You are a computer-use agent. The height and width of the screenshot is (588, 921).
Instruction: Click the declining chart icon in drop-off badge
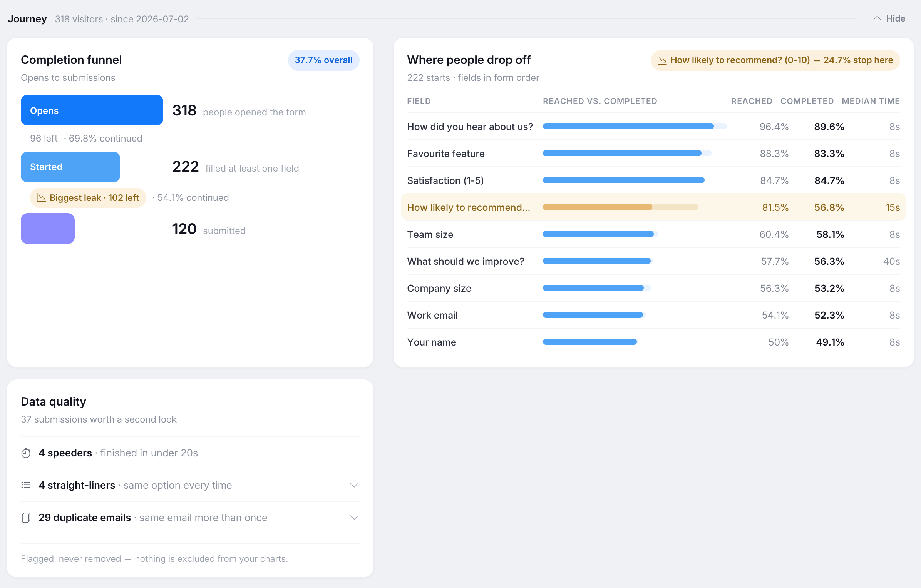click(662, 60)
